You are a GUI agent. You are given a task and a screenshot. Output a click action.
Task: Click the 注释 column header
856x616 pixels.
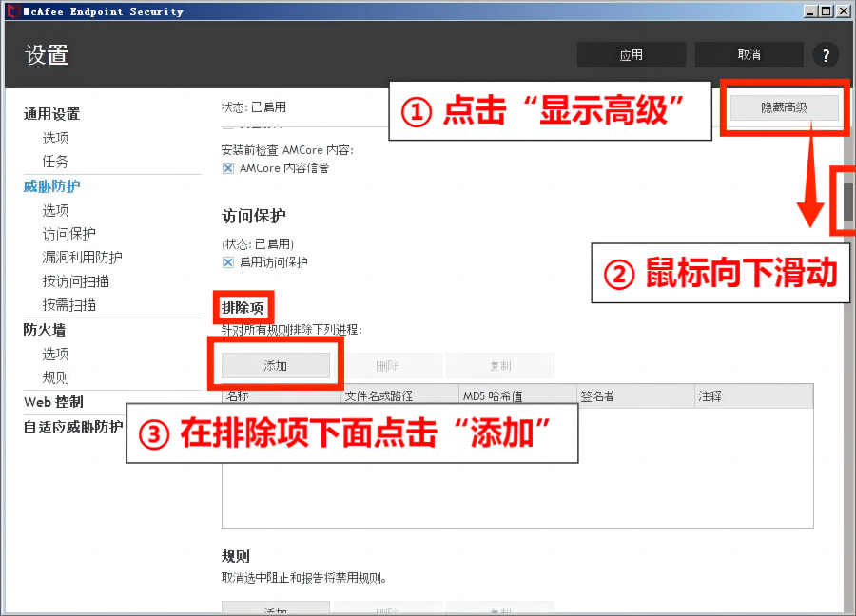pos(754,396)
